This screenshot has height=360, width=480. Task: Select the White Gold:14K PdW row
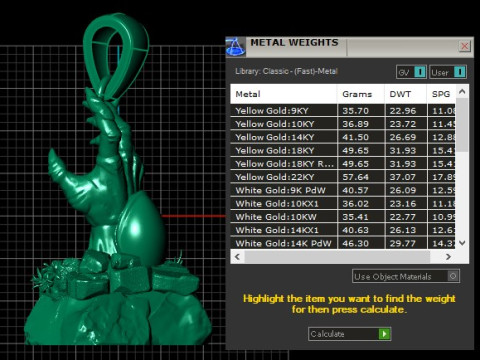tap(343, 243)
